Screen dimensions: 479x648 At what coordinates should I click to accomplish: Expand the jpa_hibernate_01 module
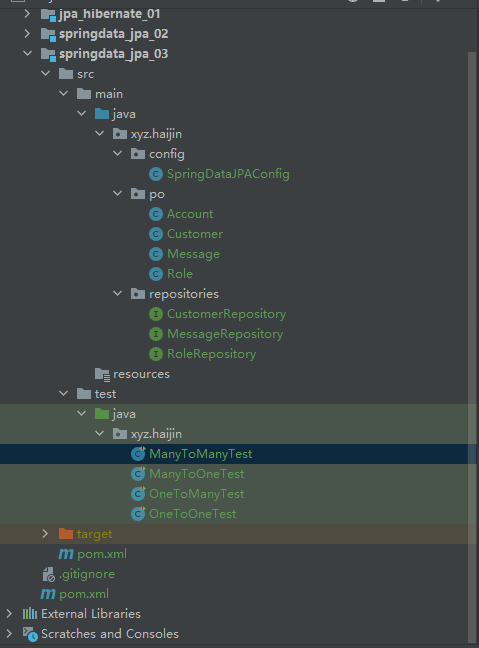point(27,14)
